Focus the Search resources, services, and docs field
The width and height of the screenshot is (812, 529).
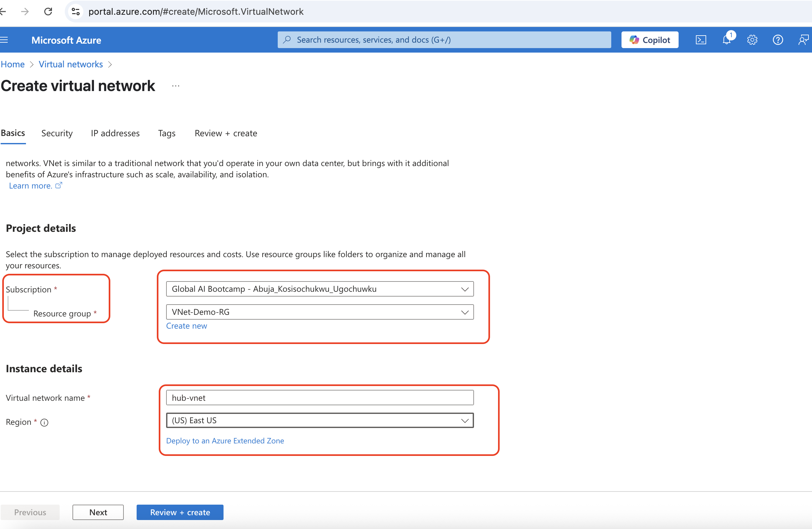(x=444, y=40)
